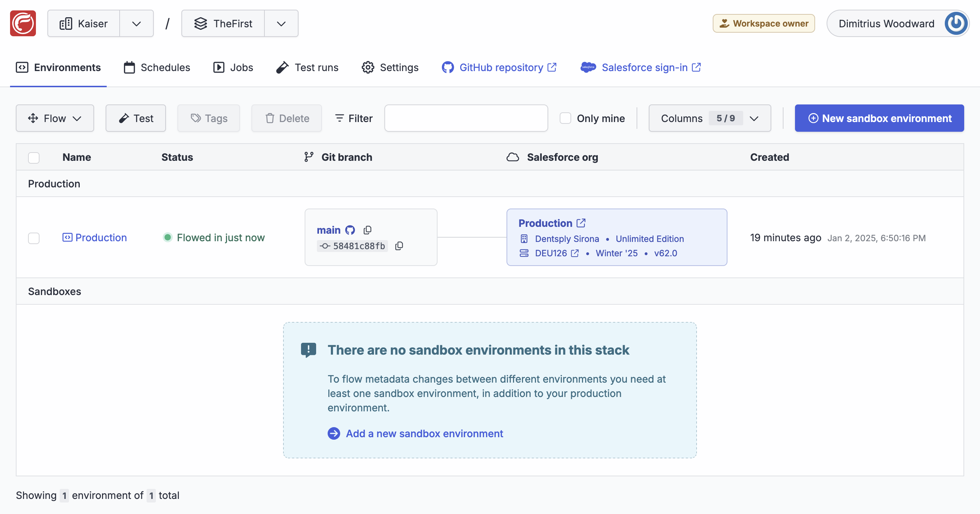
Task: Open Dimitrius Woodward user menu
Action: pos(898,23)
